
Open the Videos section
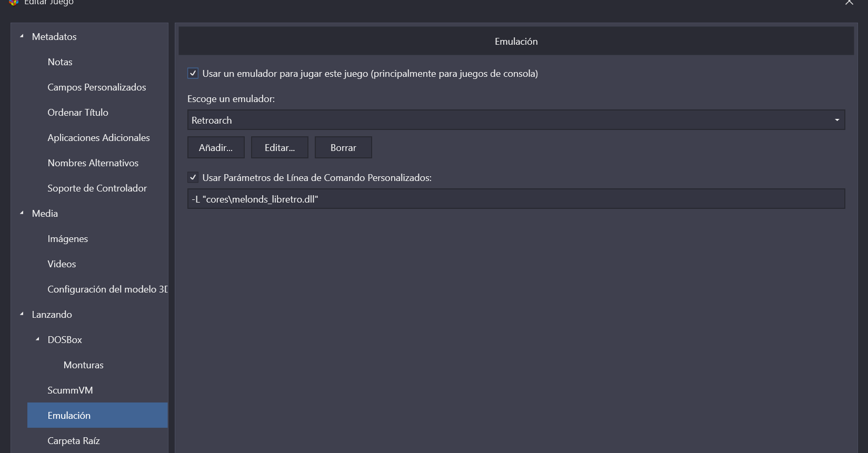(x=62, y=264)
